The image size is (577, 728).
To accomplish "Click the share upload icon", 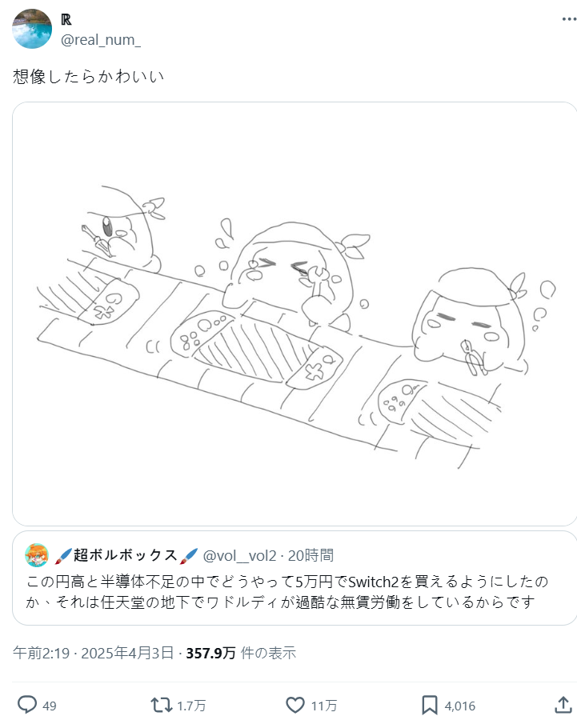I will [x=563, y=704].
